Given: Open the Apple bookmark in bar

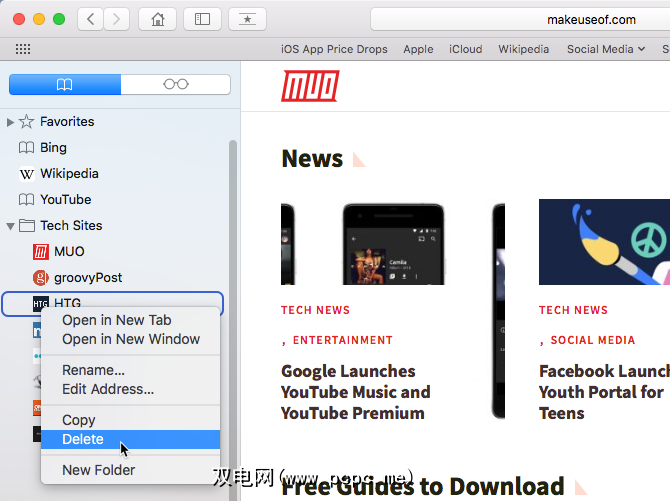Looking at the screenshot, I should tap(418, 50).
